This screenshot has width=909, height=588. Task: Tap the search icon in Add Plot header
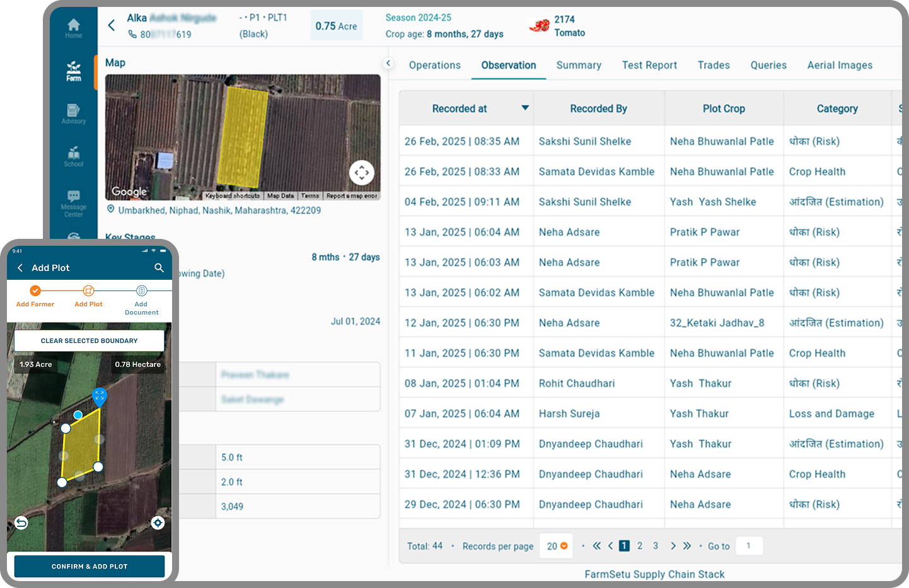[159, 268]
